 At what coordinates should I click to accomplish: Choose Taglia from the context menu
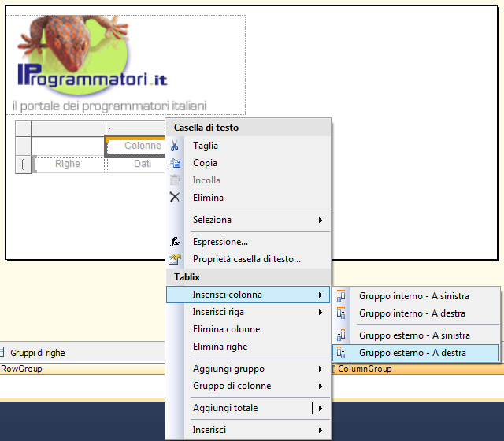click(248, 146)
